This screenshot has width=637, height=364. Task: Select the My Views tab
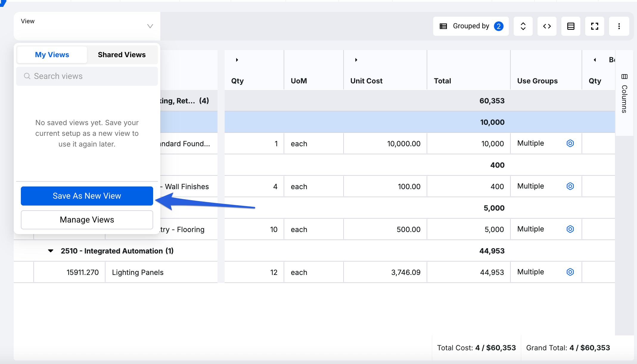pyautogui.click(x=52, y=55)
